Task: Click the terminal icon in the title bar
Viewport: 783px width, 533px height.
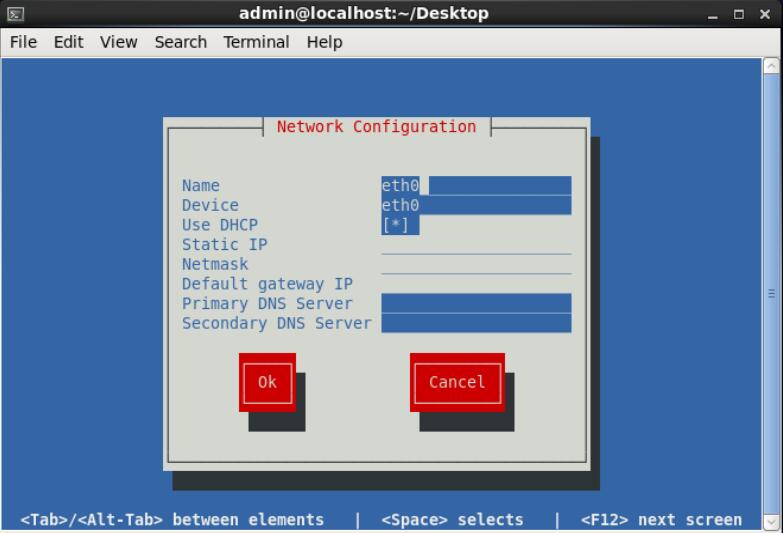Action: click(15, 14)
